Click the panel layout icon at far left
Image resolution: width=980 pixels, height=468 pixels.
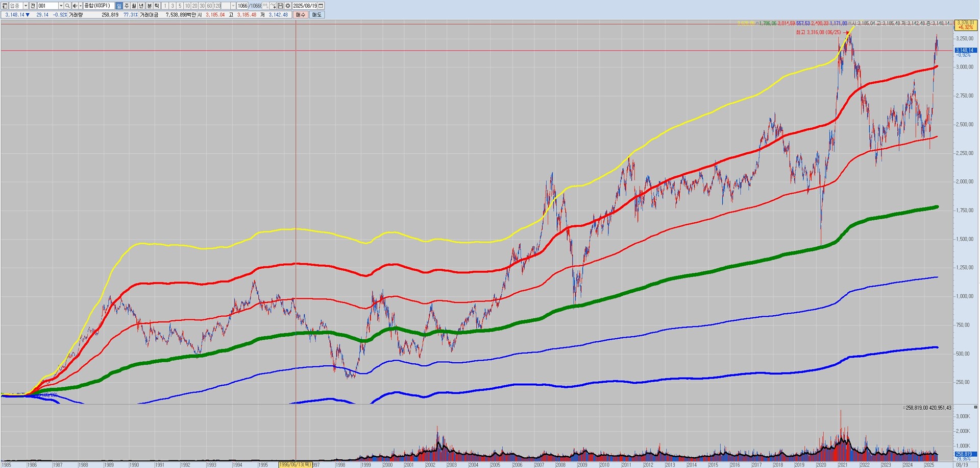tap(5, 6)
